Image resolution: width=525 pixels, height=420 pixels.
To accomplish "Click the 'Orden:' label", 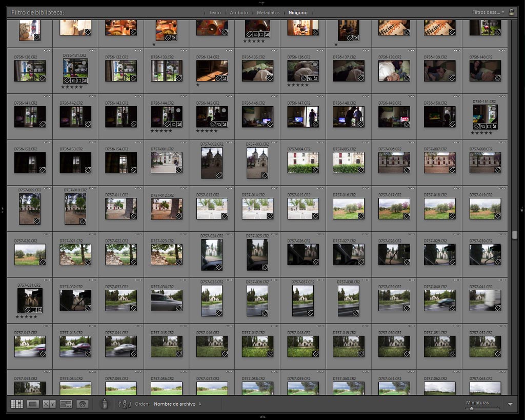I will pos(142,404).
